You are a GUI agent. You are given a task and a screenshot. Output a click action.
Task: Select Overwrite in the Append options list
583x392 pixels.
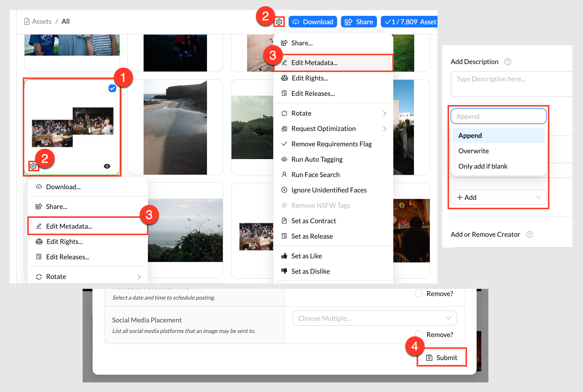[473, 151]
